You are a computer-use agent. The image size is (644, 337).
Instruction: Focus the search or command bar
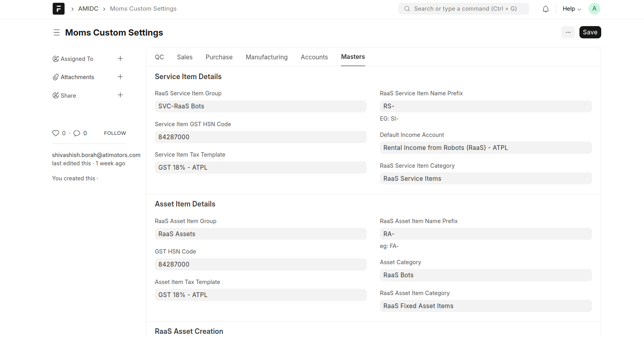[463, 9]
